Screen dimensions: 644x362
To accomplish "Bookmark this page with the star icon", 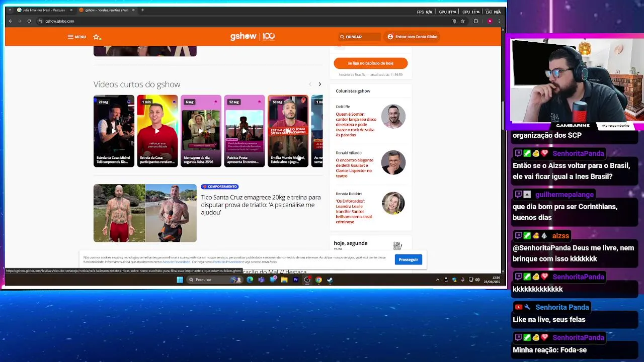I will (x=462, y=21).
